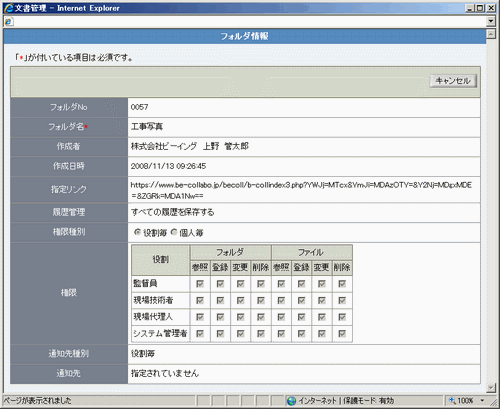Viewport: 500px width, 409px height.
Task: Click the Internet Explorer title bar icon
Action: tap(9, 8)
